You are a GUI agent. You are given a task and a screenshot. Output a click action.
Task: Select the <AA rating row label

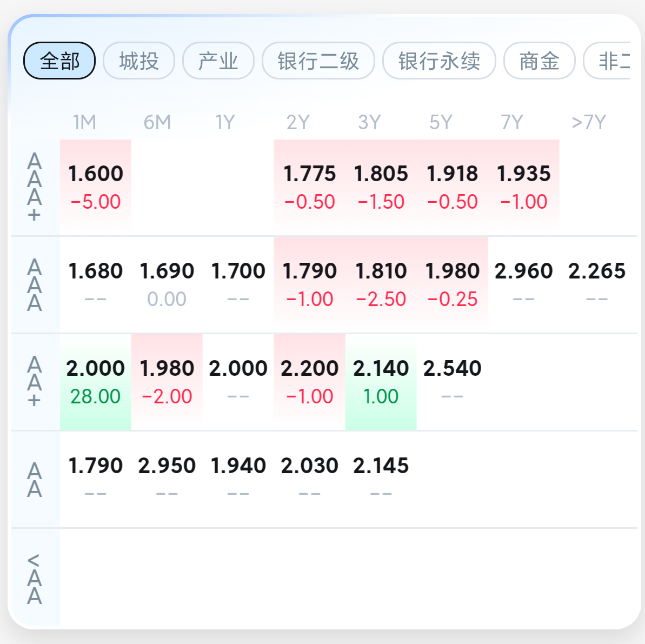[35, 578]
